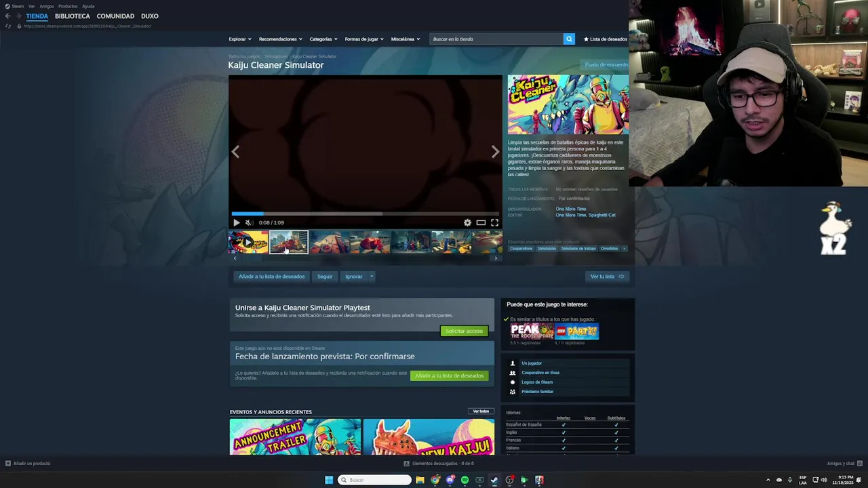Select the first trailer thumbnail
This screenshot has height=488, width=868.
click(x=248, y=242)
